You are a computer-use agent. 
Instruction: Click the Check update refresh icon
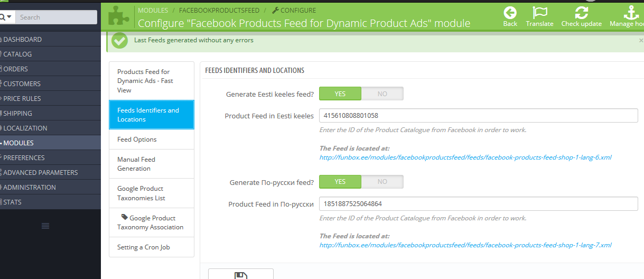pyautogui.click(x=581, y=13)
